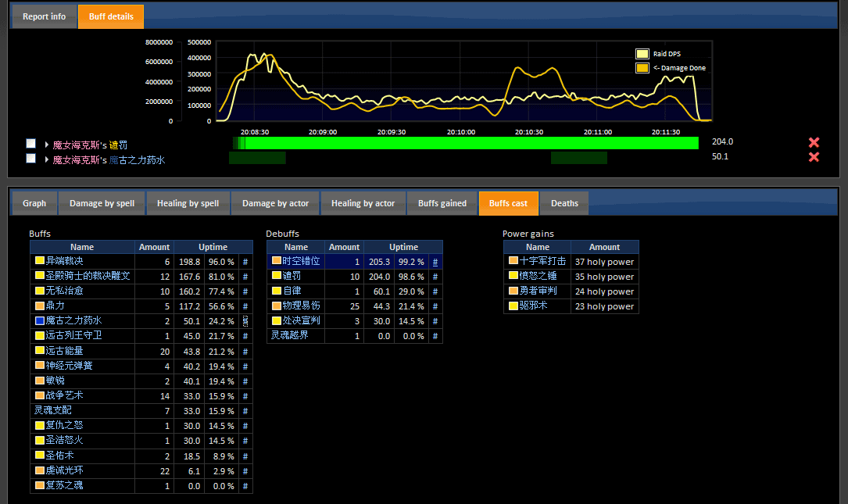Open the Graph tab

tap(34, 203)
